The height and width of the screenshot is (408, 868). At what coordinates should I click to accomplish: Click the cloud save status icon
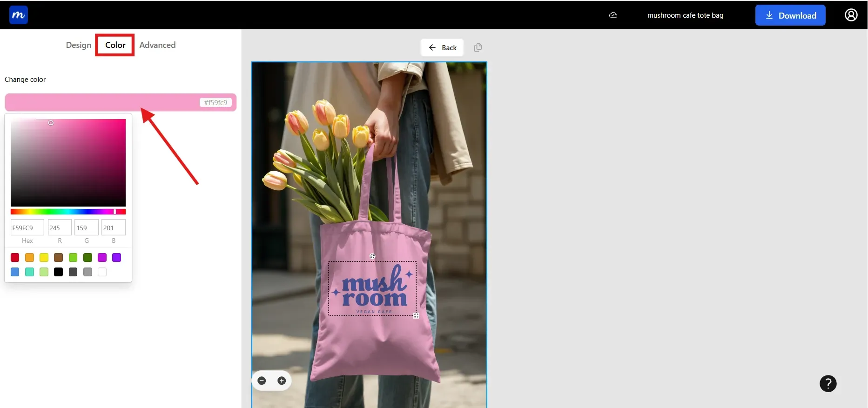pyautogui.click(x=613, y=15)
